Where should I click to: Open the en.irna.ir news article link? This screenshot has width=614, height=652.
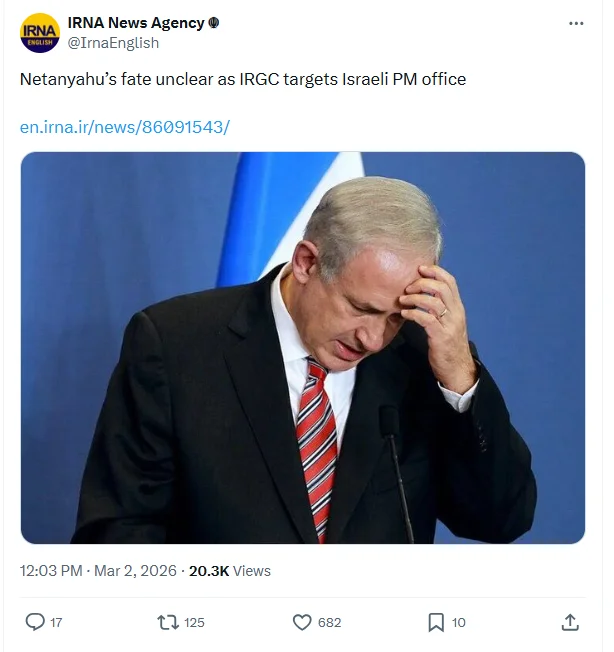point(124,127)
